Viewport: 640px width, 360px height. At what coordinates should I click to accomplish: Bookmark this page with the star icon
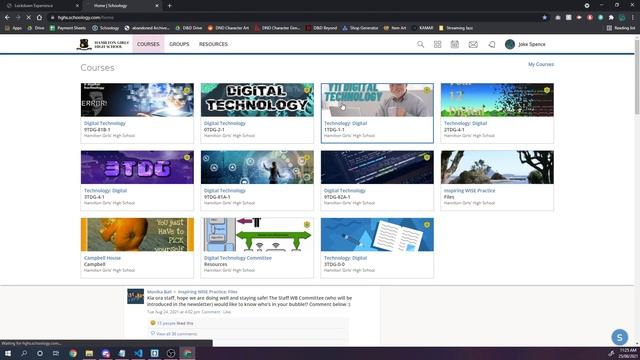pos(544,18)
